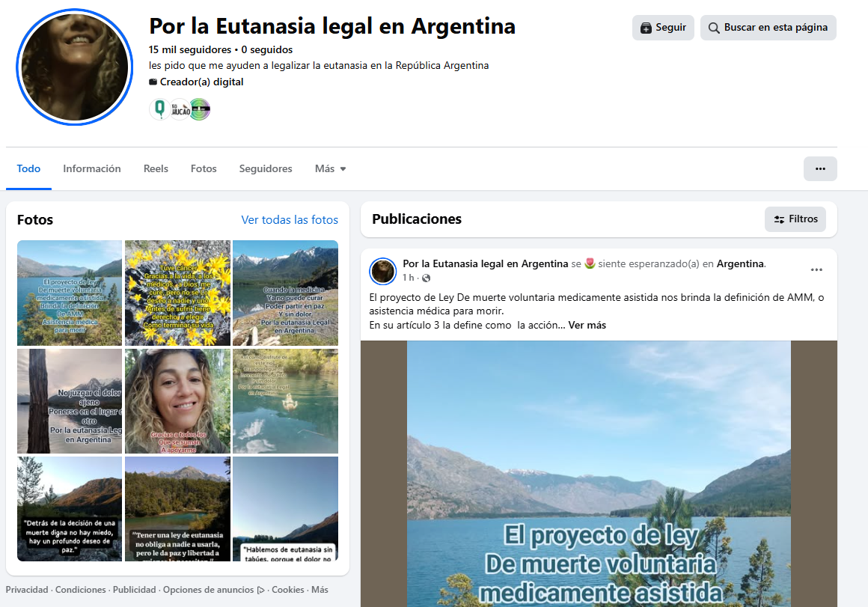Click the AdChoices triangle icon in footer
This screenshot has height=607, width=868.
(x=260, y=591)
